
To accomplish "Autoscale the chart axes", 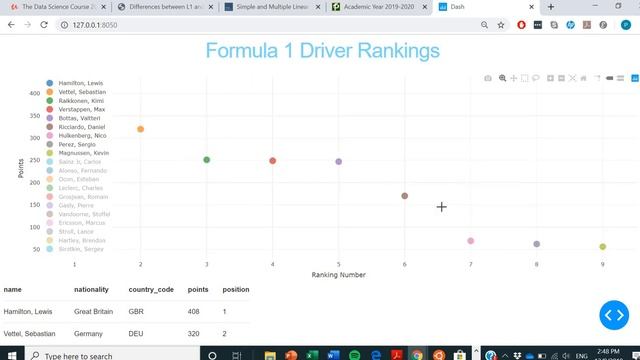I will pos(572,78).
